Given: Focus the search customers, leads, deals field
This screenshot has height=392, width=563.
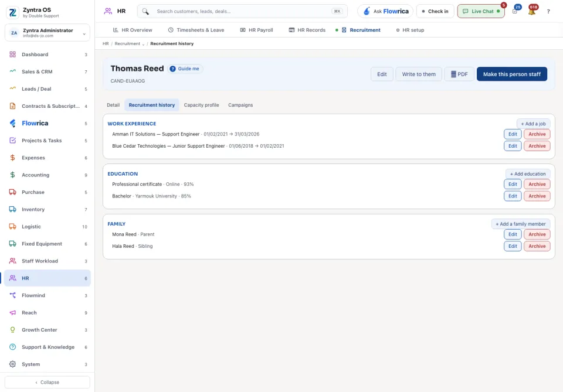Looking at the screenshot, I should click(242, 11).
